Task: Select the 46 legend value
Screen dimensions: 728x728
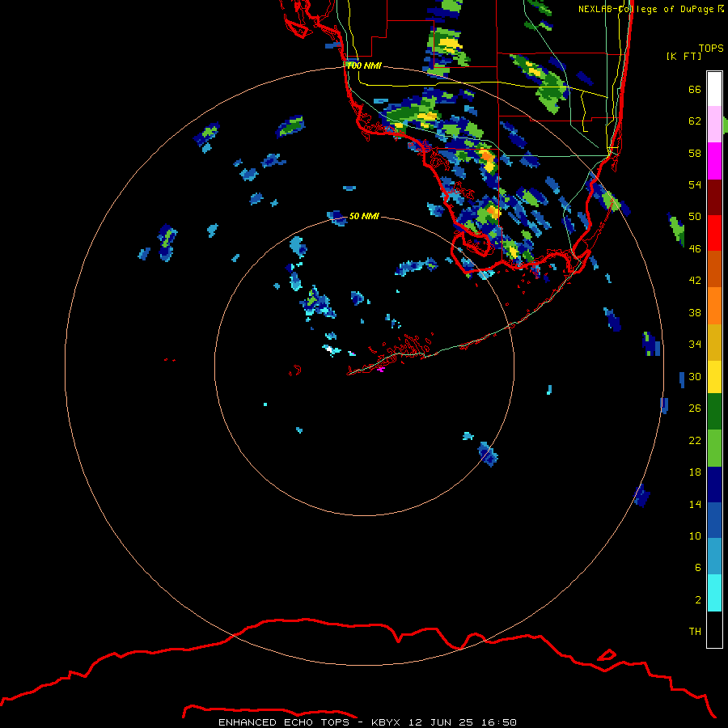Action: [695, 249]
